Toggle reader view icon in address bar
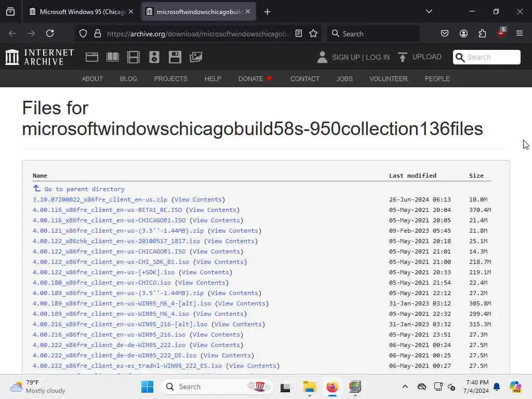This screenshot has width=532, height=399. point(299,33)
